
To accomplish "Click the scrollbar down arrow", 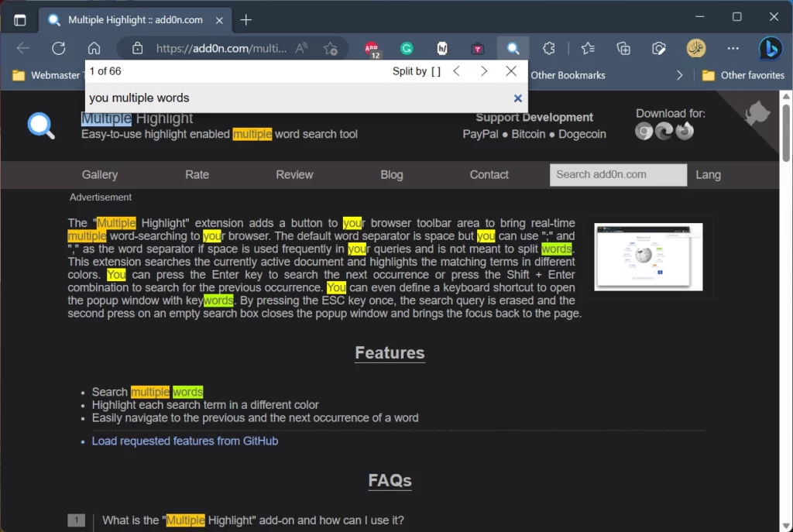I will pos(786,526).
